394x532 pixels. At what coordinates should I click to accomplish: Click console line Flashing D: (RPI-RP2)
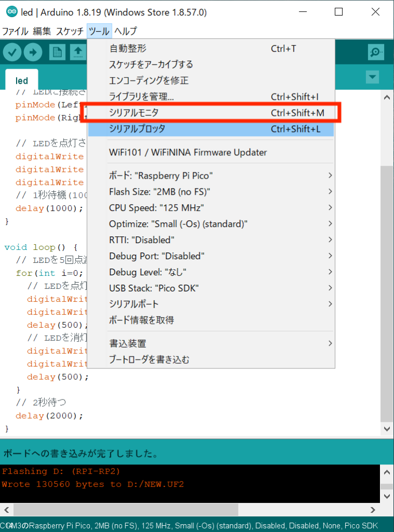point(61,471)
